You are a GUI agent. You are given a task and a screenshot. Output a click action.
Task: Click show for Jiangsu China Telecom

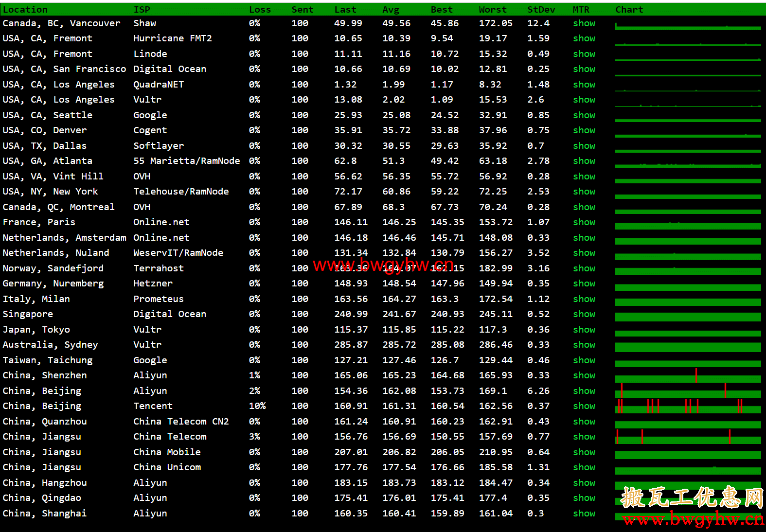tap(584, 437)
